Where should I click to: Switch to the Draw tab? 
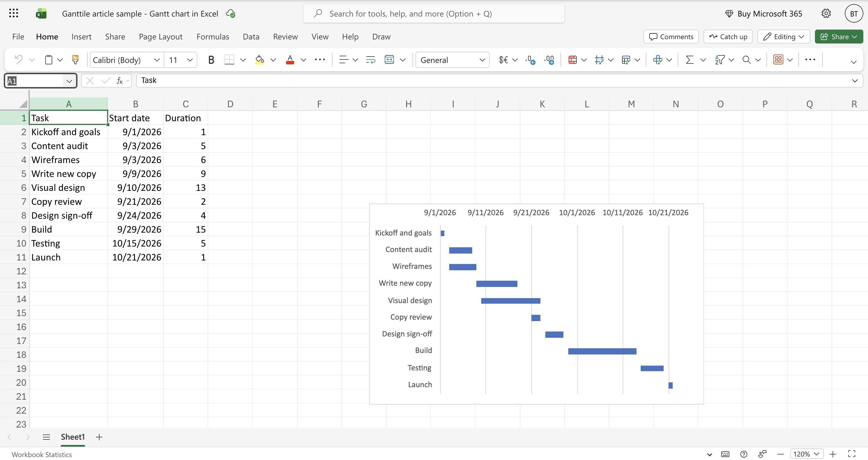coord(381,36)
